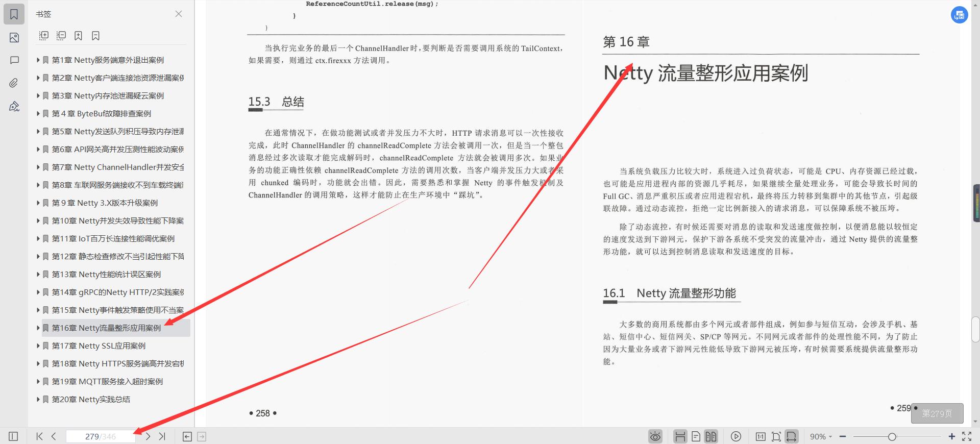The image size is (980, 444).
Task: Click the 16.1 Netty 流量整形功能 heading
Action: (669, 293)
